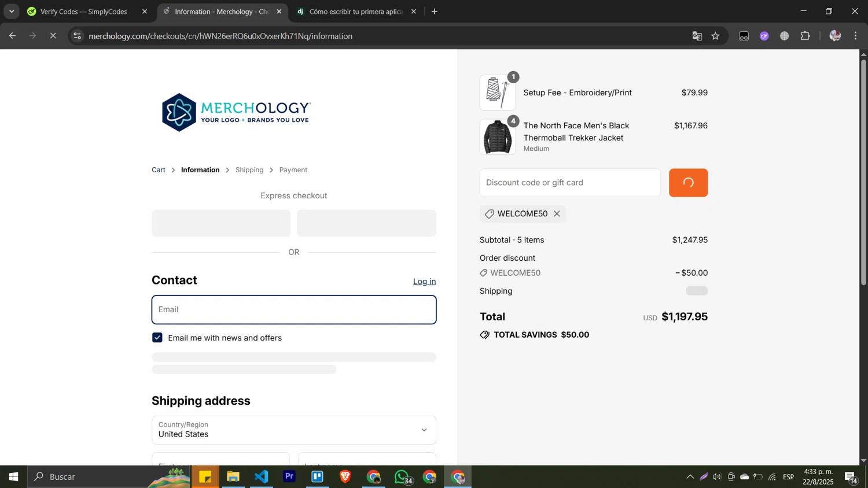Select the Information - Merchology tab
Screen dimensions: 868x488
coord(222,12)
